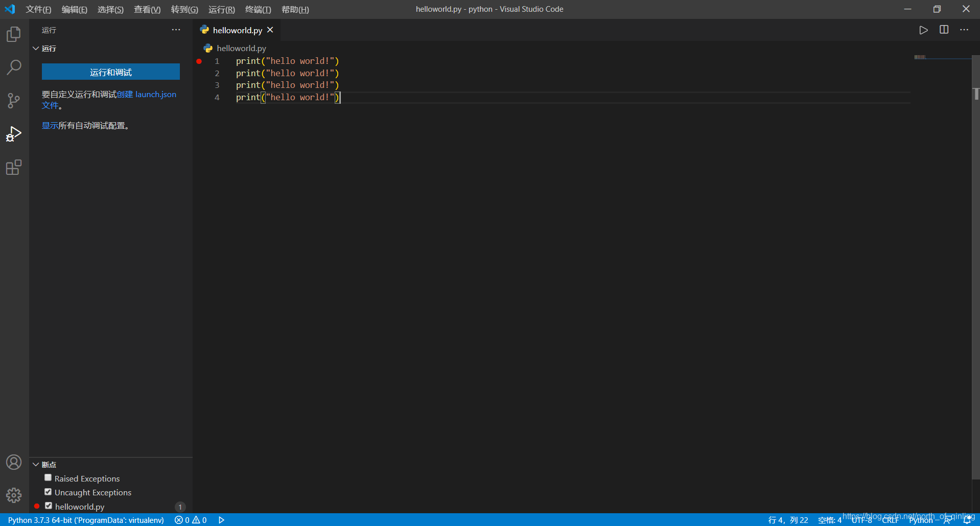
Task: Open the 转到(G) menu
Action: [x=184, y=9]
